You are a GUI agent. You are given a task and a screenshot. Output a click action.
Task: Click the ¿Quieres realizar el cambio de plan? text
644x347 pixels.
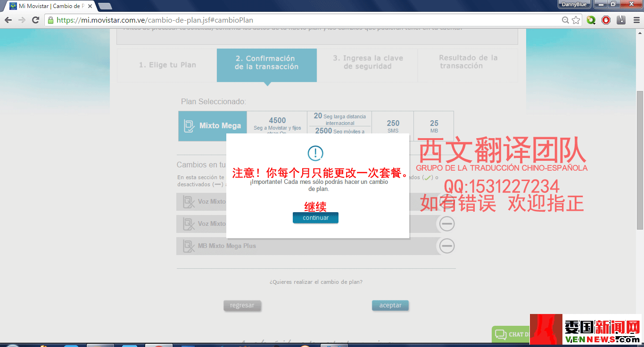(316, 282)
